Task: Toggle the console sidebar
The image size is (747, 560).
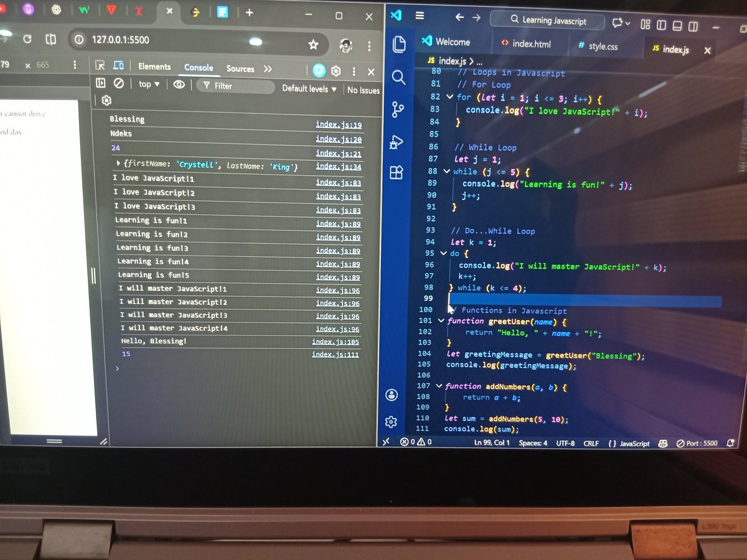Action: [x=101, y=82]
